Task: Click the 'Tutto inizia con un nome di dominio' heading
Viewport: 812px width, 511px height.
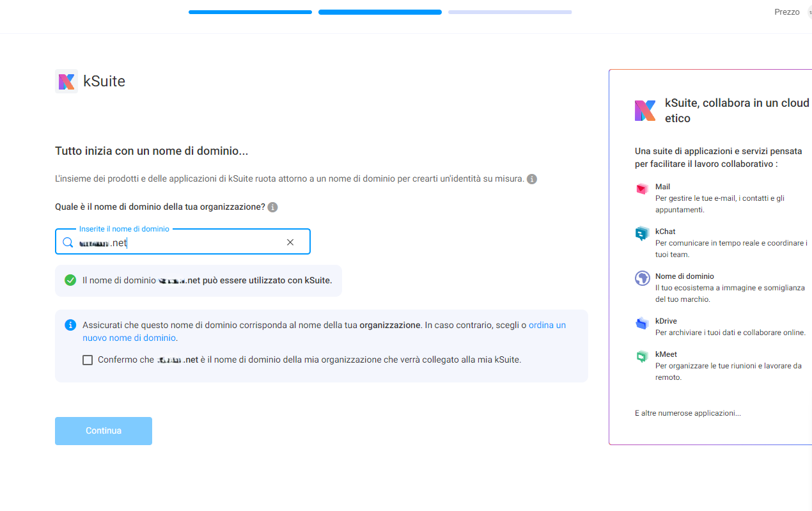Action: point(152,152)
